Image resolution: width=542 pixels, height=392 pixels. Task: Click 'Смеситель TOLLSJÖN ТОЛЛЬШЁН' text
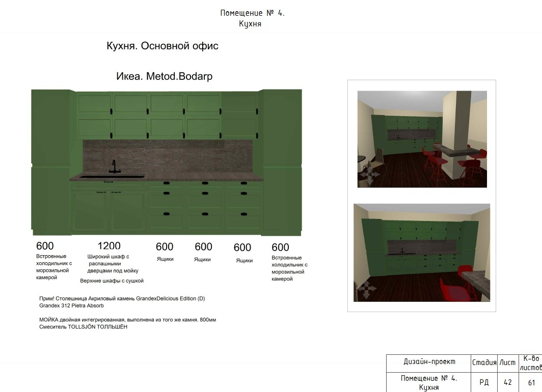pyautogui.click(x=84, y=327)
